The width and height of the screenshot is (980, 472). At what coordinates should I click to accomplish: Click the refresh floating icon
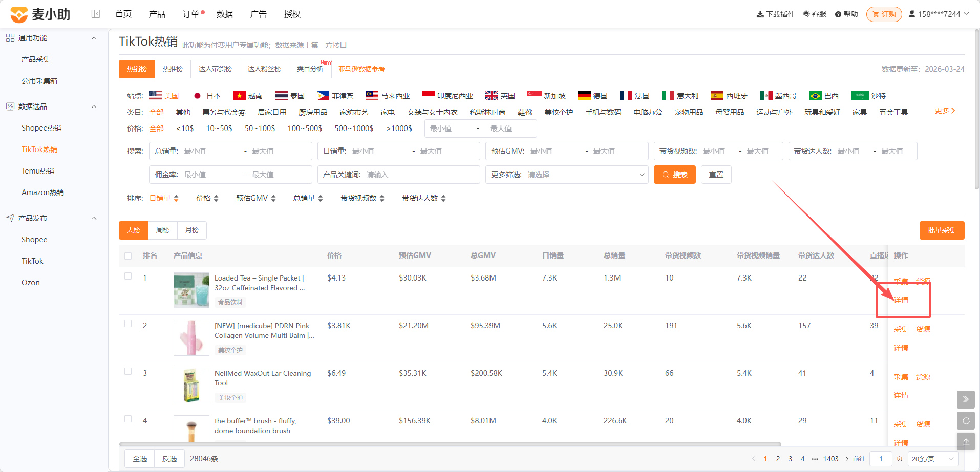pos(966,421)
